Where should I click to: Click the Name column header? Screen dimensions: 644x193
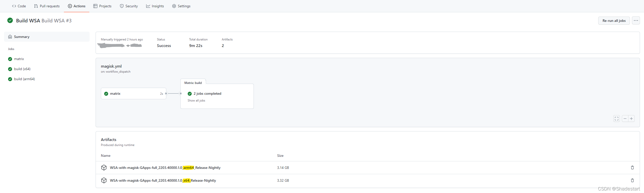coord(106,156)
